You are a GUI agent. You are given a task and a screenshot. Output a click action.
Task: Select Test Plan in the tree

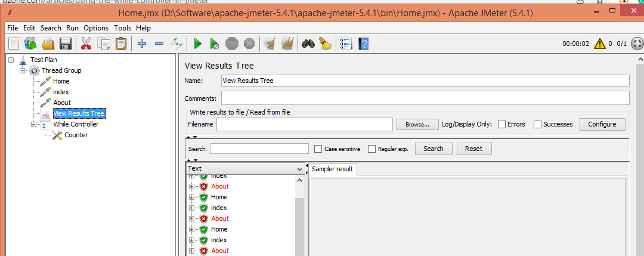(x=44, y=60)
